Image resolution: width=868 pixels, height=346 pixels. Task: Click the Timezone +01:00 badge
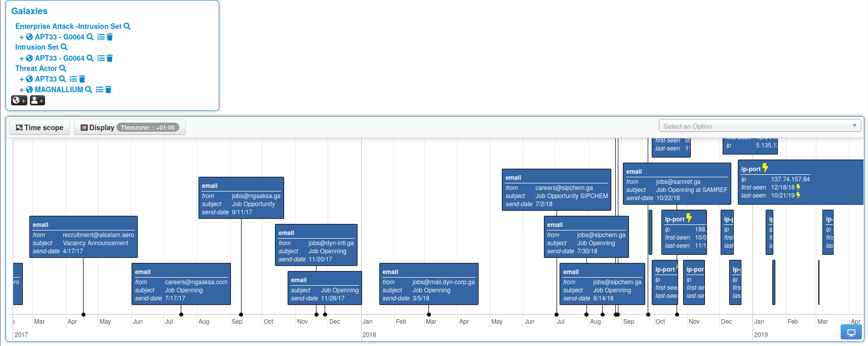(148, 128)
